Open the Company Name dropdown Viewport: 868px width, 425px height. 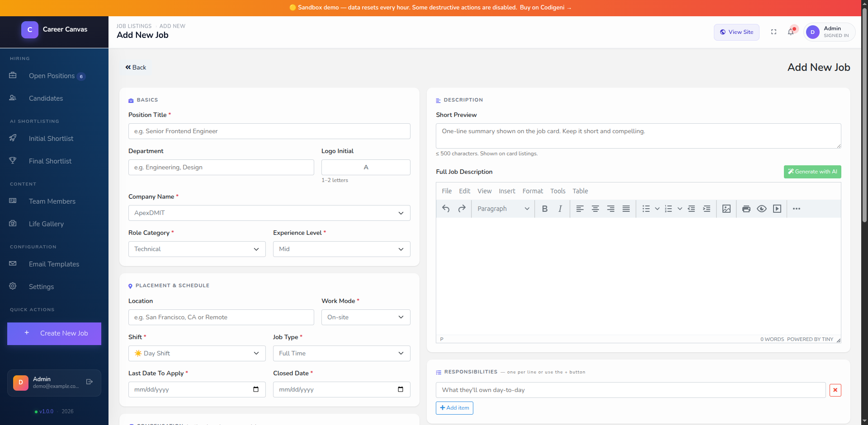269,213
